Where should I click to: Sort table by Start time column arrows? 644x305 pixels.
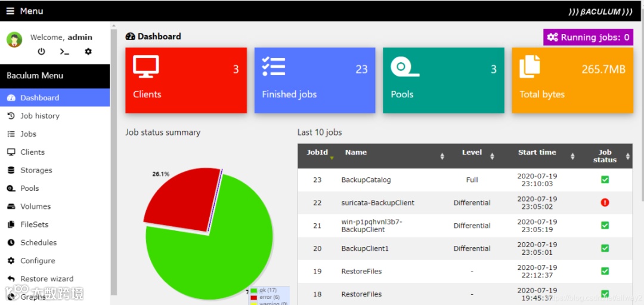pos(572,156)
